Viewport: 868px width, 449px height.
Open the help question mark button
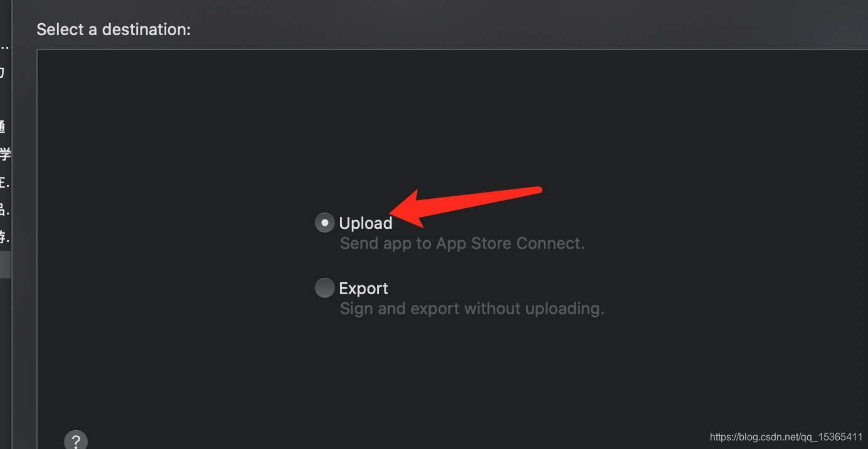click(75, 440)
